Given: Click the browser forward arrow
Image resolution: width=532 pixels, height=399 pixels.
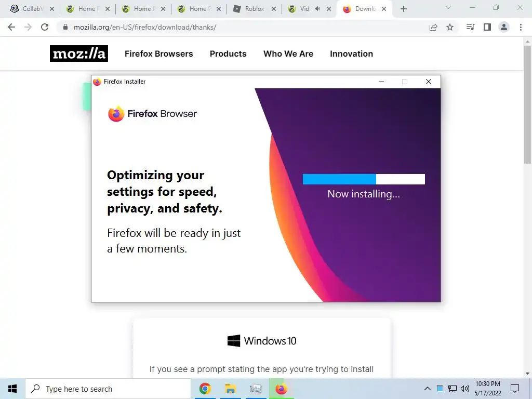Looking at the screenshot, I should click(28, 27).
